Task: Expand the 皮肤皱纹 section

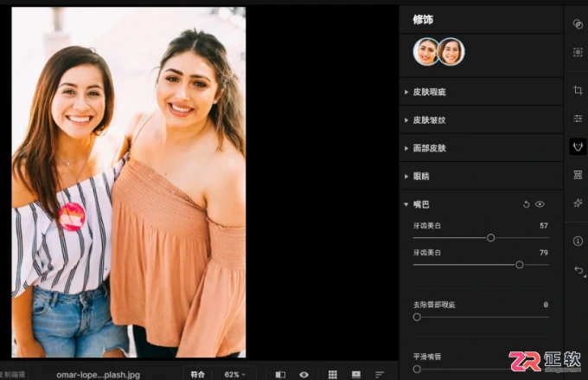Action: tap(482, 120)
